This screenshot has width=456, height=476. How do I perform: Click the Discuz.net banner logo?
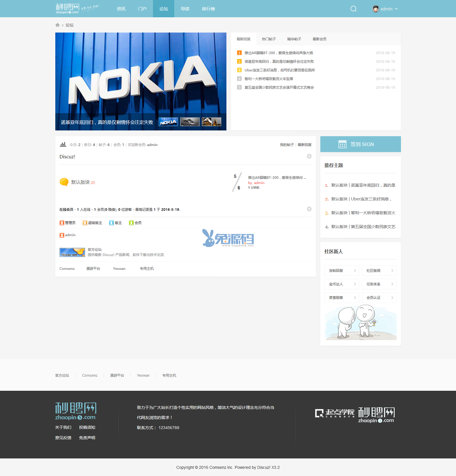[72, 252]
